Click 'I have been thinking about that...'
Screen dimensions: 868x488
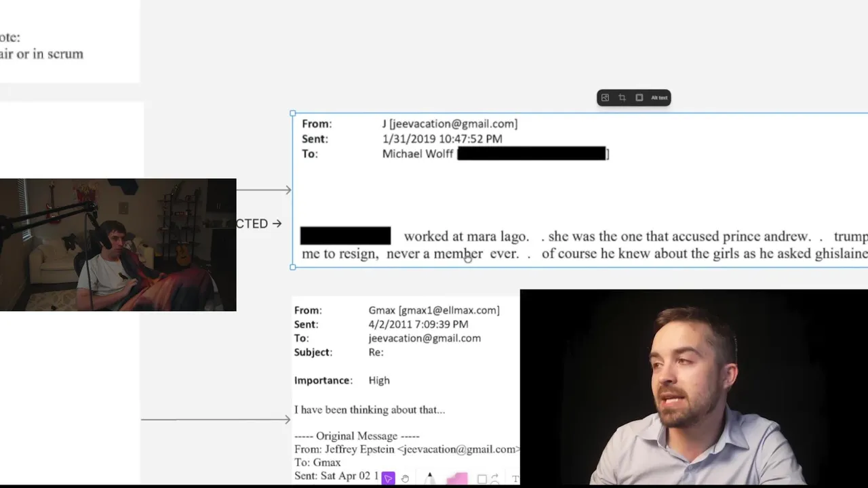pyautogui.click(x=370, y=409)
